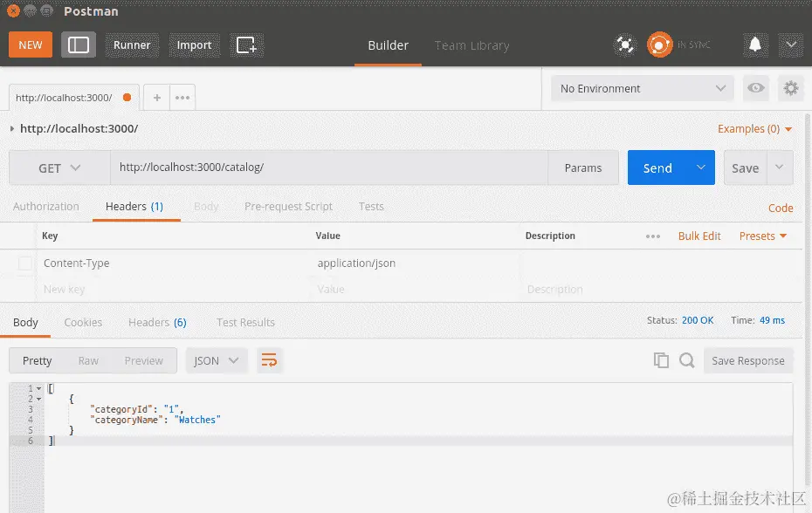The image size is (812, 513).
Task: Expand request name disclosure triangle
Action: pyautogui.click(x=12, y=128)
